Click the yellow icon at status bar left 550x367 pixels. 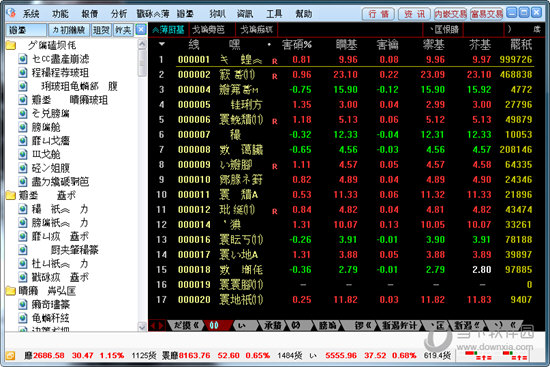tap(10, 355)
